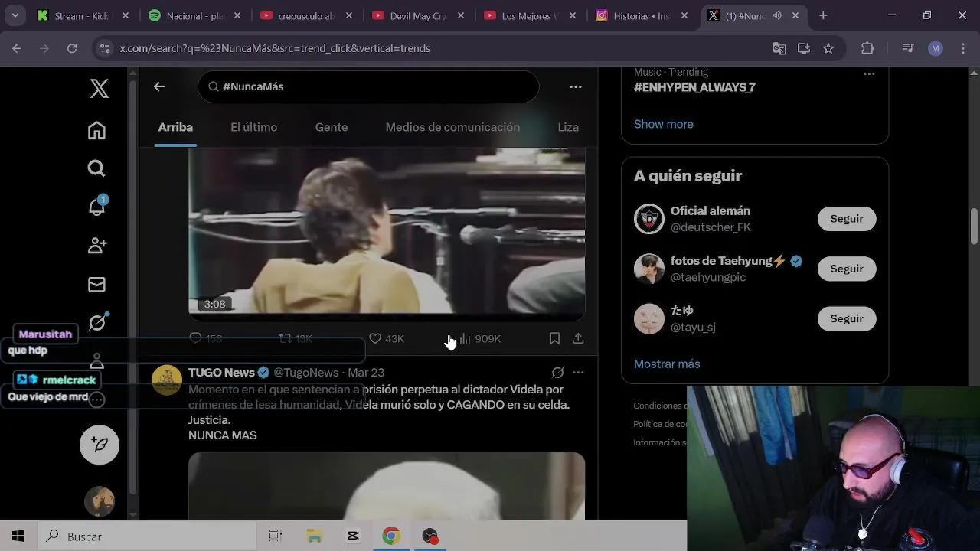Open #ENHYPEN_ALWAYS_7 trending topic
The height and width of the screenshot is (551, 980).
[x=694, y=87]
